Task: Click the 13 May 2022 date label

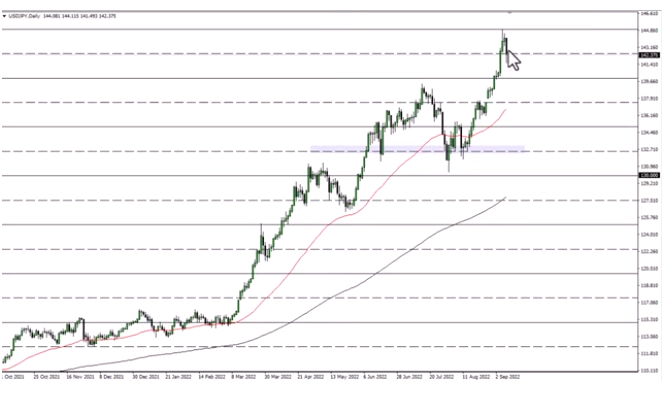Action: (x=345, y=377)
